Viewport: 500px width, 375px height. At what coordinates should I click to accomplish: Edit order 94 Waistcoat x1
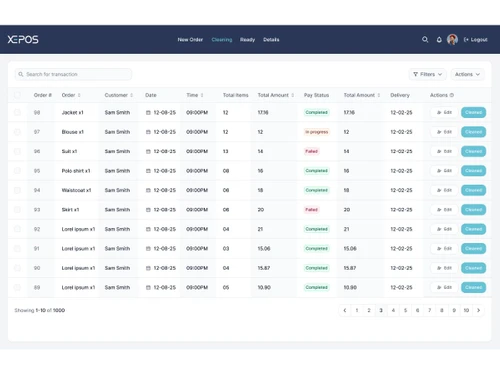[x=444, y=190]
